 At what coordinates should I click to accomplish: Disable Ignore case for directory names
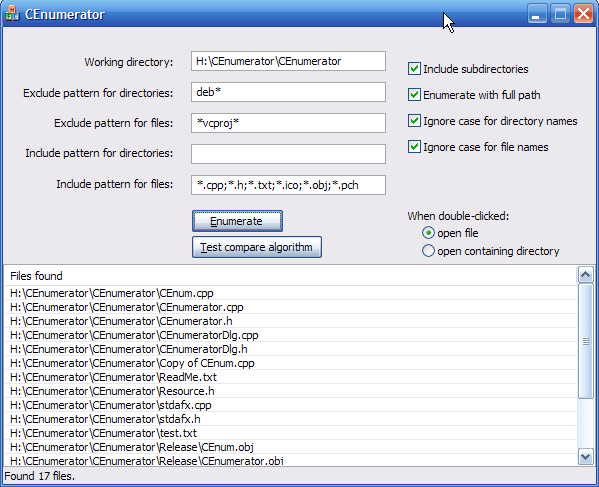[414, 121]
